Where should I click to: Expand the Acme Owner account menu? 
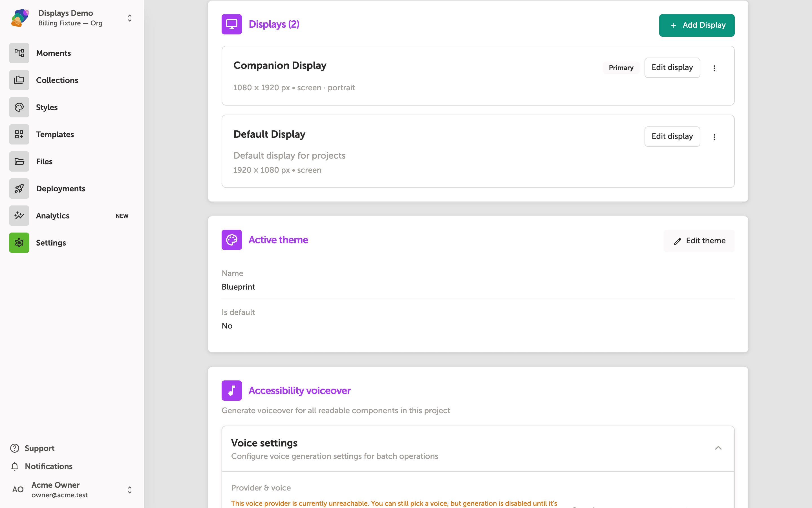(129, 490)
